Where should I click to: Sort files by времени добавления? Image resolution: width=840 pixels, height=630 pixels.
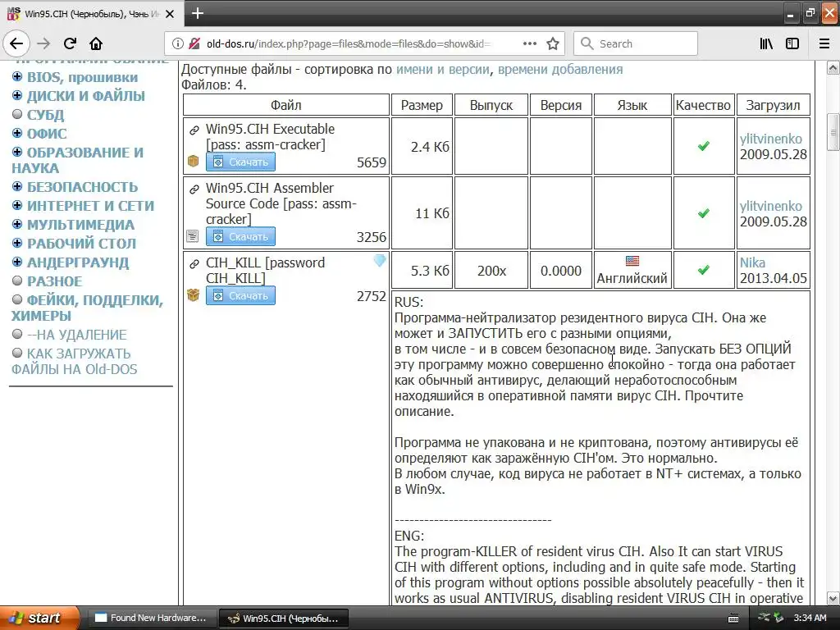click(560, 69)
